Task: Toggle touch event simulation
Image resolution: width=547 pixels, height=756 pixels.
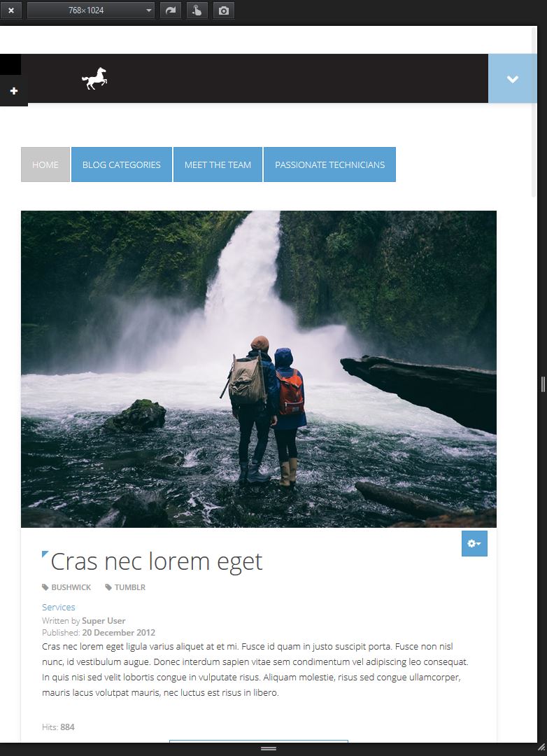Action: (197, 10)
